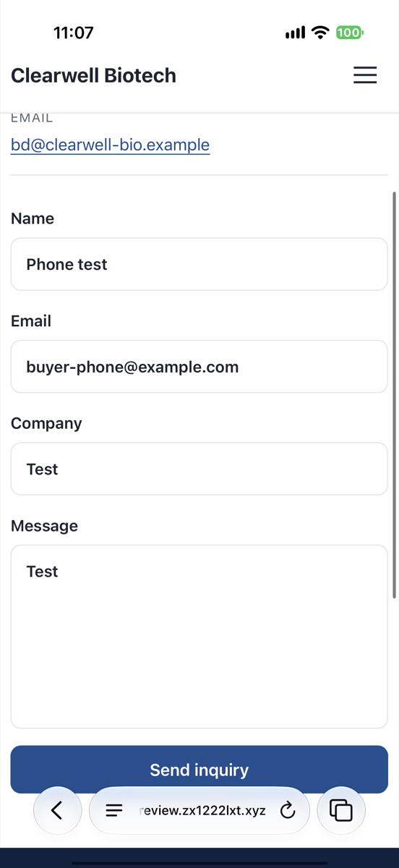The width and height of the screenshot is (399, 868).
Task: Tap the Message field label
Action: [45, 526]
